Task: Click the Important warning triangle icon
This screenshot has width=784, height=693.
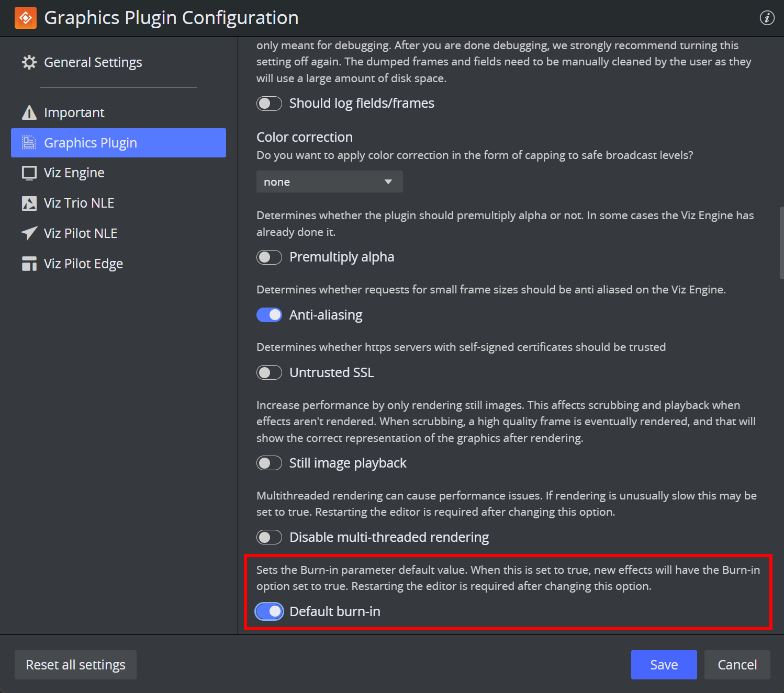Action: point(29,112)
